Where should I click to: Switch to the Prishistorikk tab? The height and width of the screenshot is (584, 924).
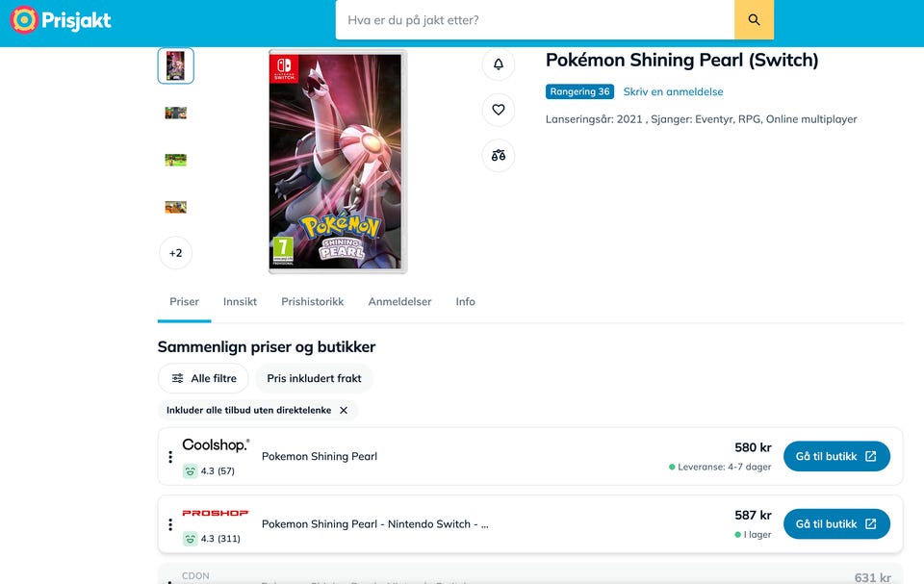(x=312, y=302)
